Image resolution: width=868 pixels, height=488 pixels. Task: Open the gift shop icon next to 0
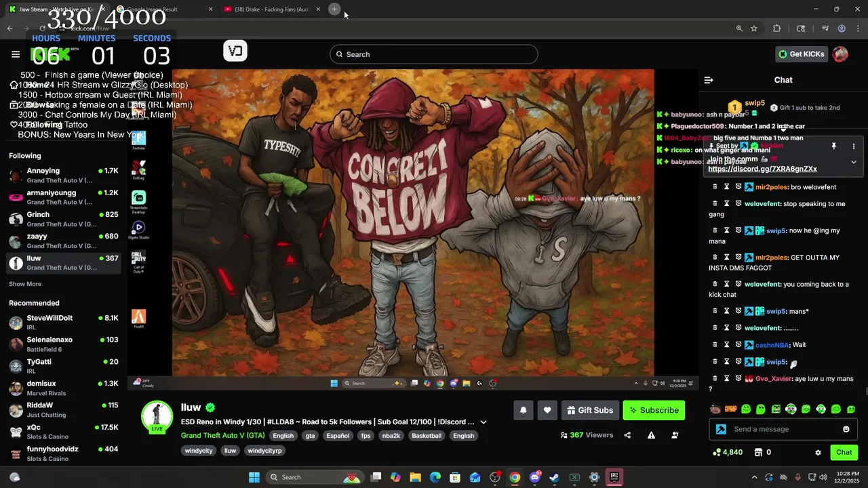point(759,452)
